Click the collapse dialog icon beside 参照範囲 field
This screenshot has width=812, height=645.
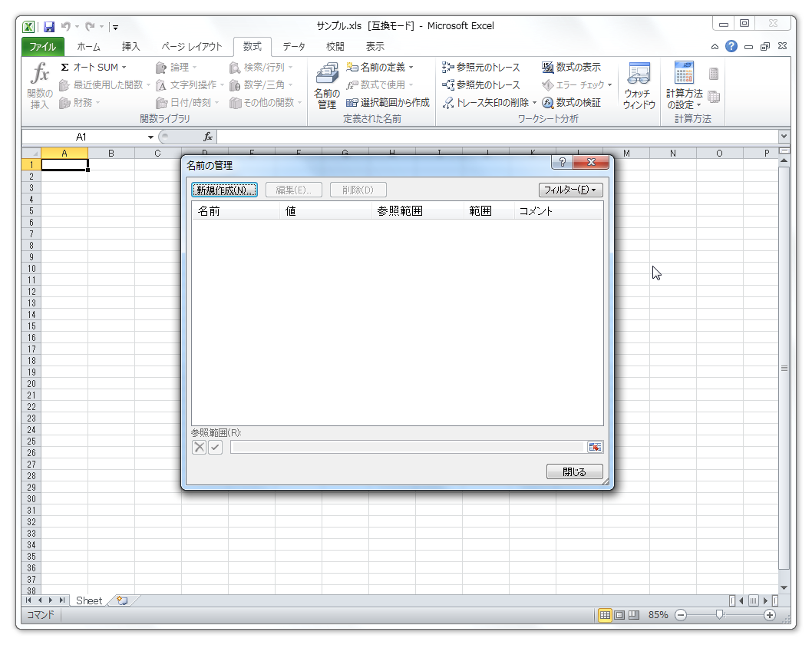(x=595, y=447)
